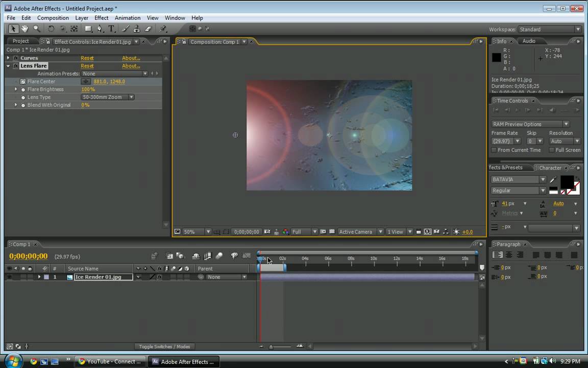Open the Effect menu

point(101,18)
